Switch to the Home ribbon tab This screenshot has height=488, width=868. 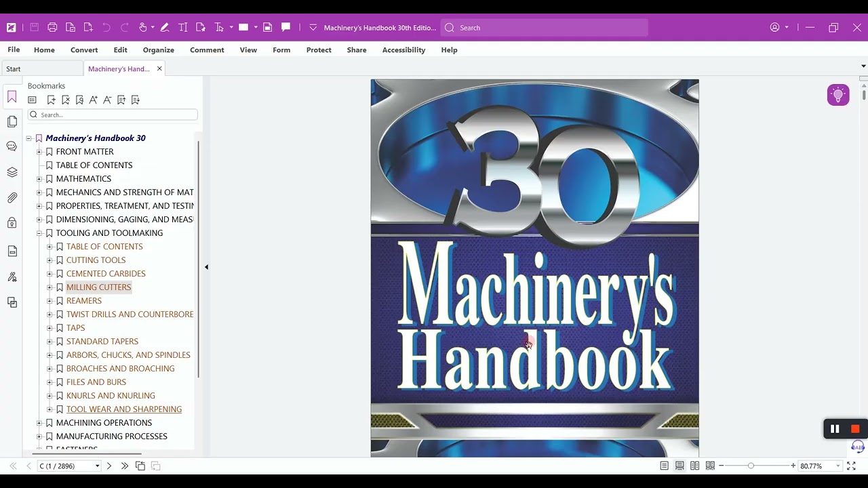[44, 50]
